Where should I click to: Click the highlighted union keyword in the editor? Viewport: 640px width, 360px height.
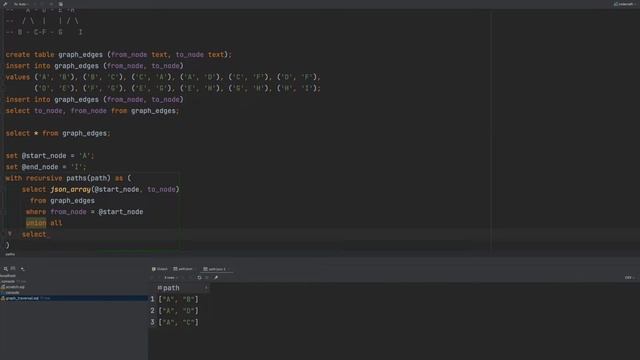click(36, 223)
